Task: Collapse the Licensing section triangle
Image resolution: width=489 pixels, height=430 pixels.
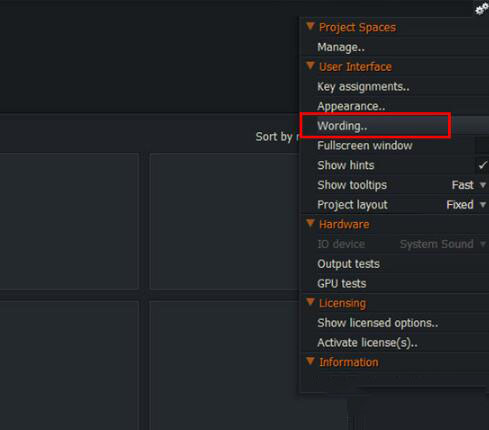Action: coord(310,302)
